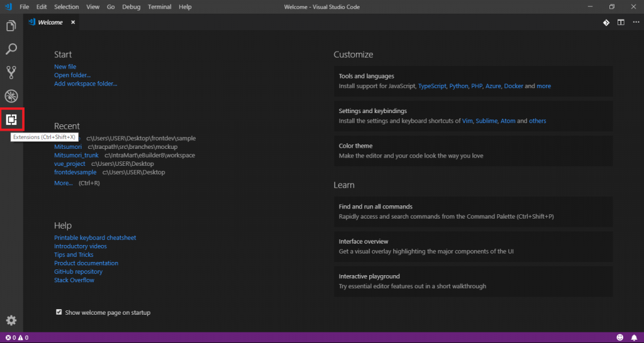
Task: Open errors and warnings in the status bar
Action: click(16, 338)
